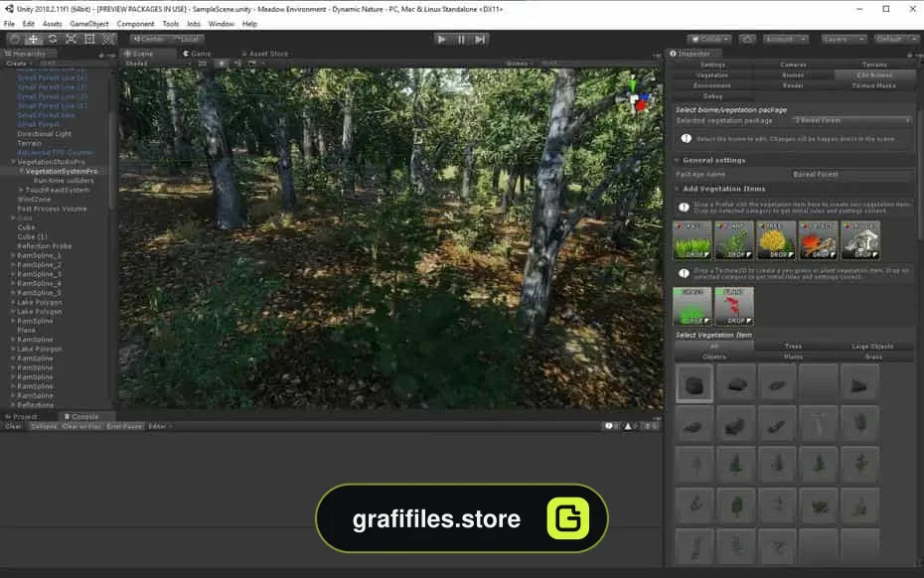Click the Step frame button
This screenshot has width=924, height=578.
(480, 40)
